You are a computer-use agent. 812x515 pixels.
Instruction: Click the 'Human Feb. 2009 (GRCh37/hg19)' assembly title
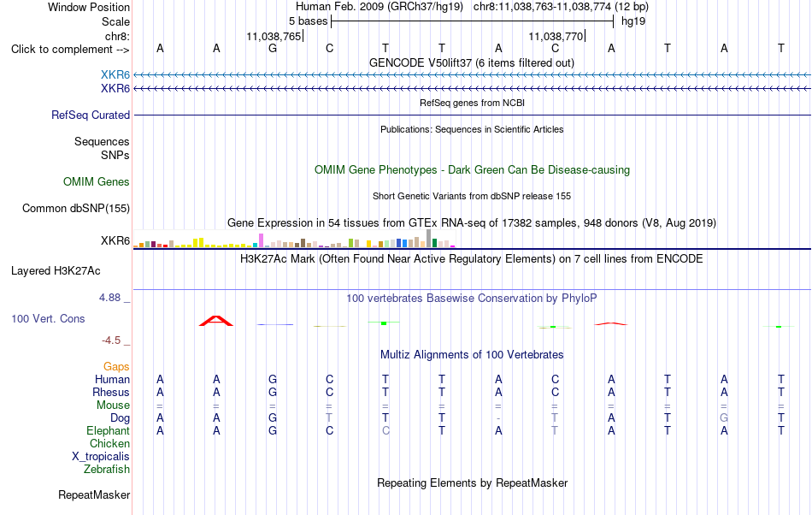click(380, 7)
